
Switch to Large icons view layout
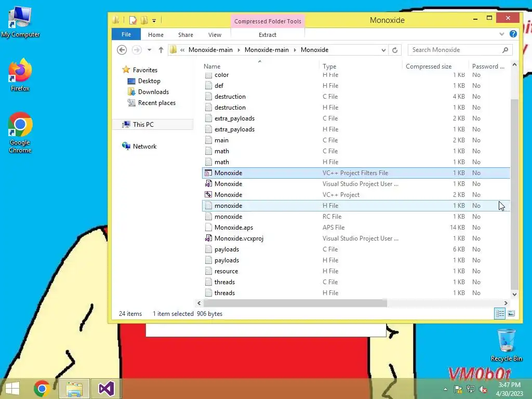coord(511,313)
